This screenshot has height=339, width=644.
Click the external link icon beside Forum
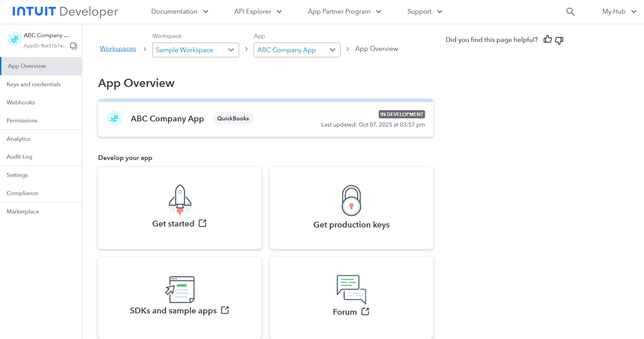point(365,312)
